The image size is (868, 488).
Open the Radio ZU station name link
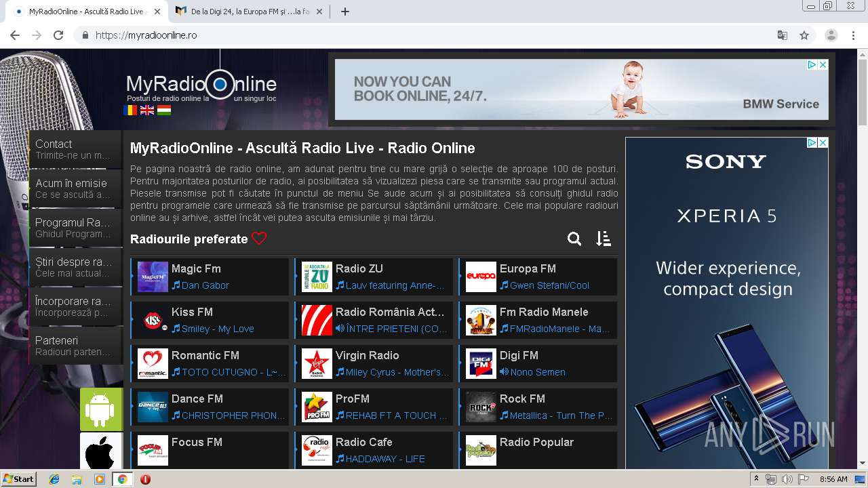pos(359,268)
